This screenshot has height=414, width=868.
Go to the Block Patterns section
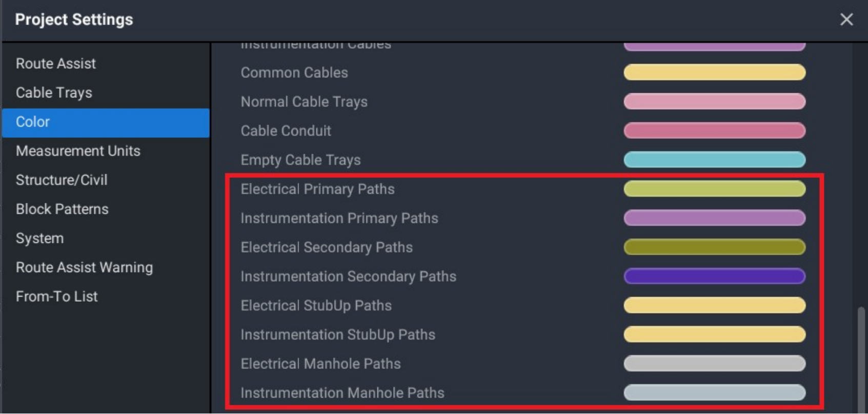[62, 209]
